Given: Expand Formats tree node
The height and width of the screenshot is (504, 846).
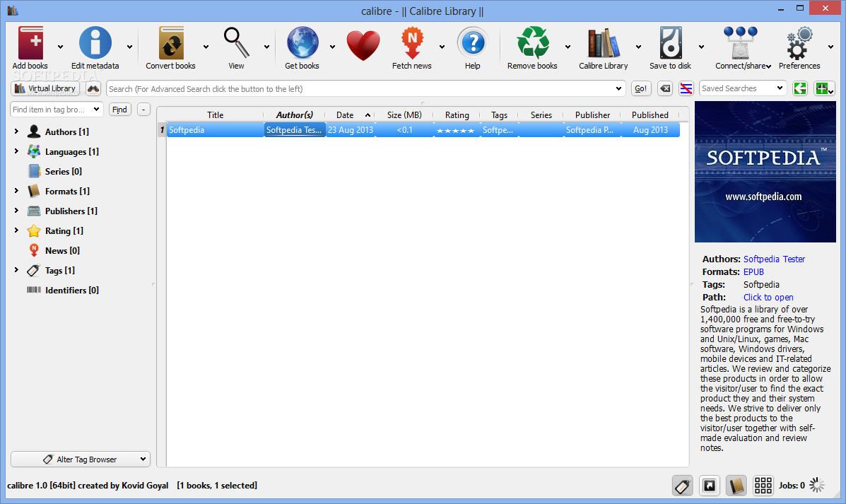Looking at the screenshot, I should click(x=16, y=190).
